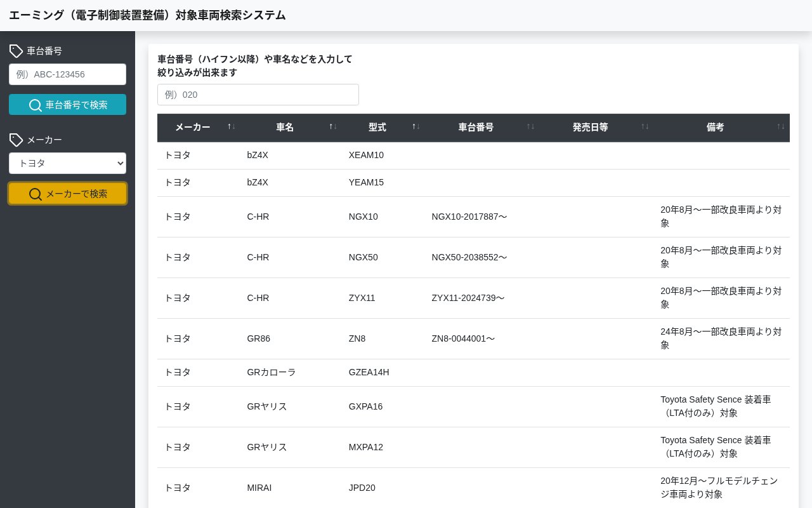Click the sort arrows on 型式 column
812x508 pixels.
(x=416, y=127)
